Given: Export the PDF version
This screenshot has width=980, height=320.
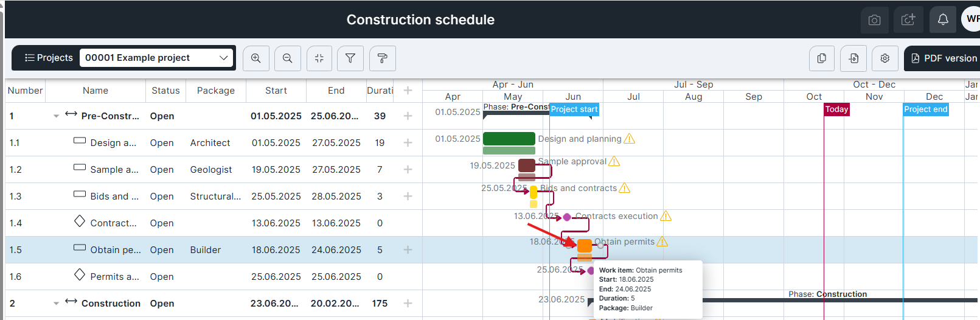Looking at the screenshot, I should point(944,58).
